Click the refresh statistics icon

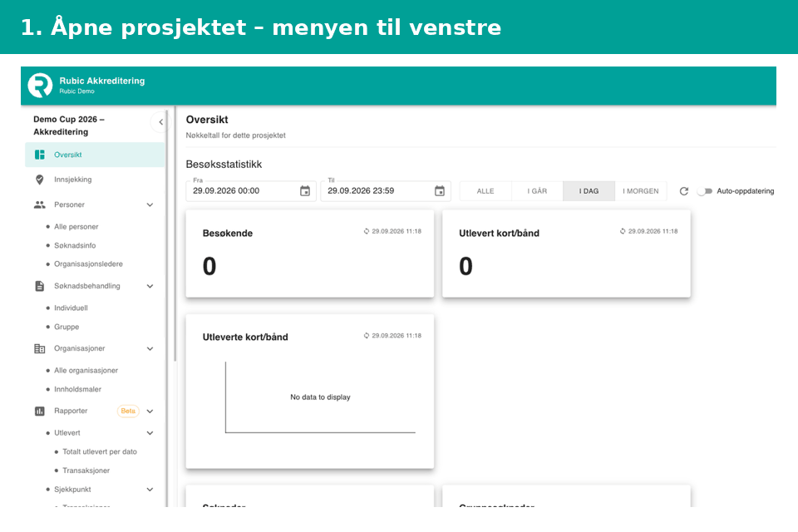point(684,191)
